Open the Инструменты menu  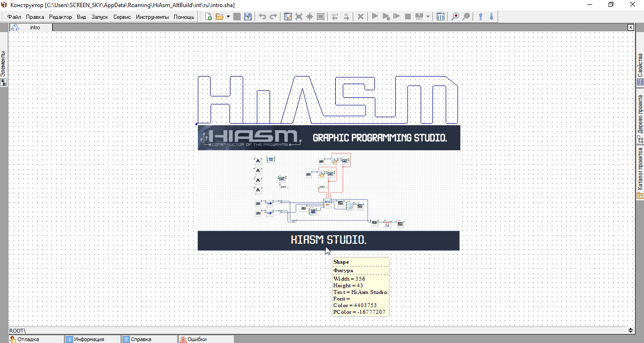coord(152,17)
